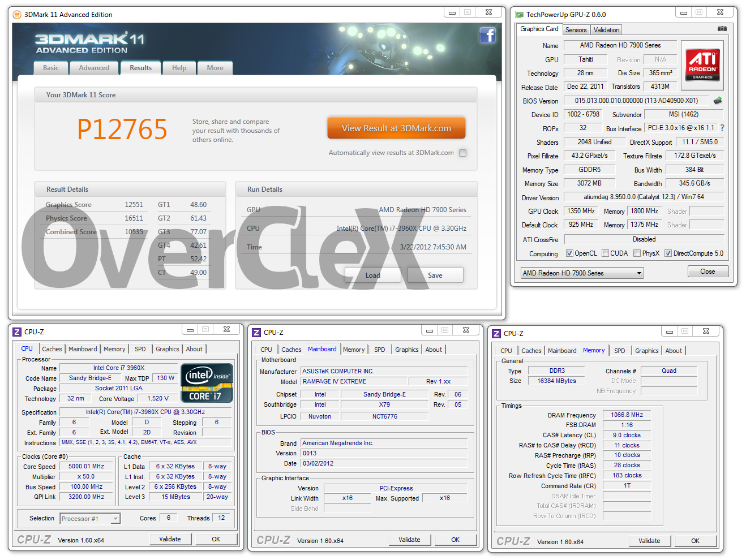Click the Code Name field Sandy Bridge-E
The height and width of the screenshot is (560, 746).
pyautogui.click(x=90, y=378)
